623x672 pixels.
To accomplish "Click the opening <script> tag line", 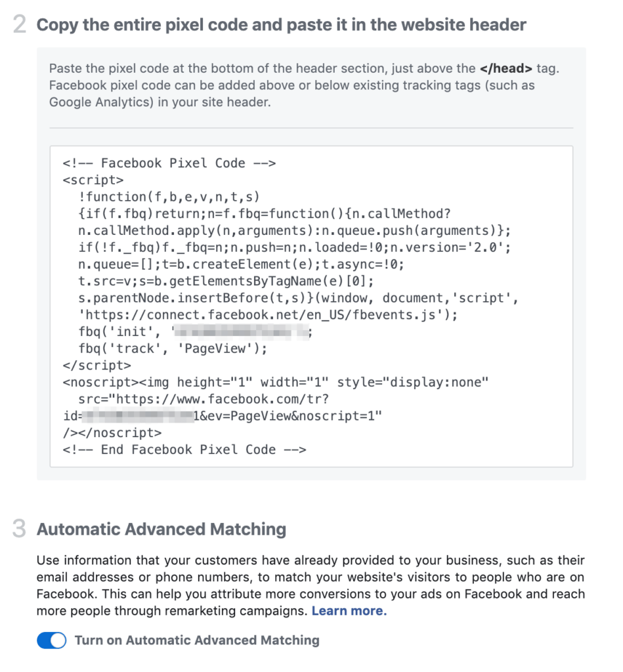I will tap(93, 180).
